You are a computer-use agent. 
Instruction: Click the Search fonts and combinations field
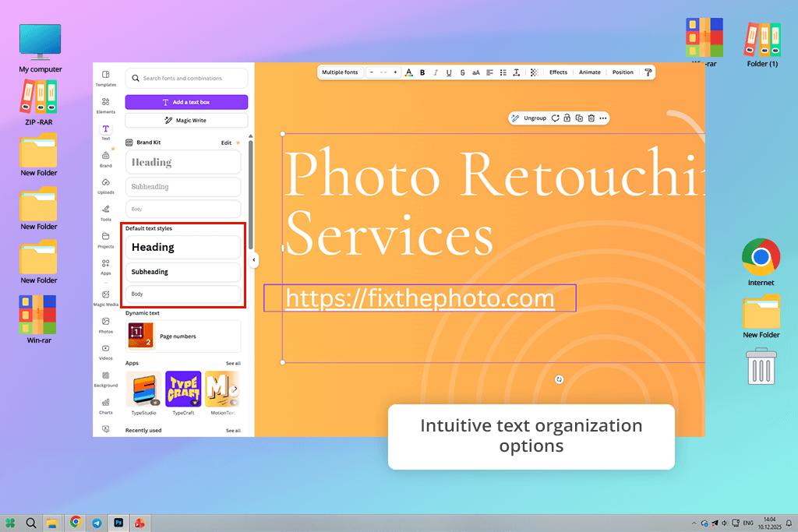point(186,79)
